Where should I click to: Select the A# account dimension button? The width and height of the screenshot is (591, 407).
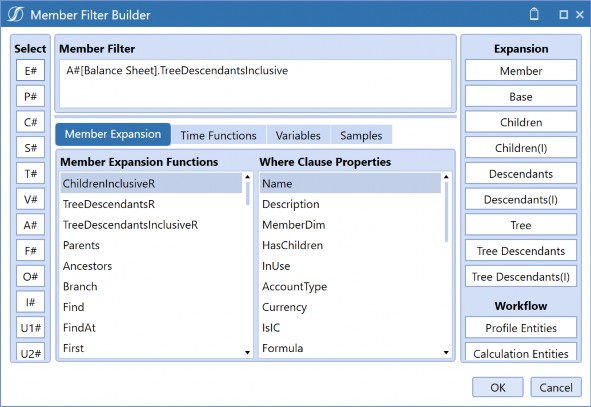(31, 225)
